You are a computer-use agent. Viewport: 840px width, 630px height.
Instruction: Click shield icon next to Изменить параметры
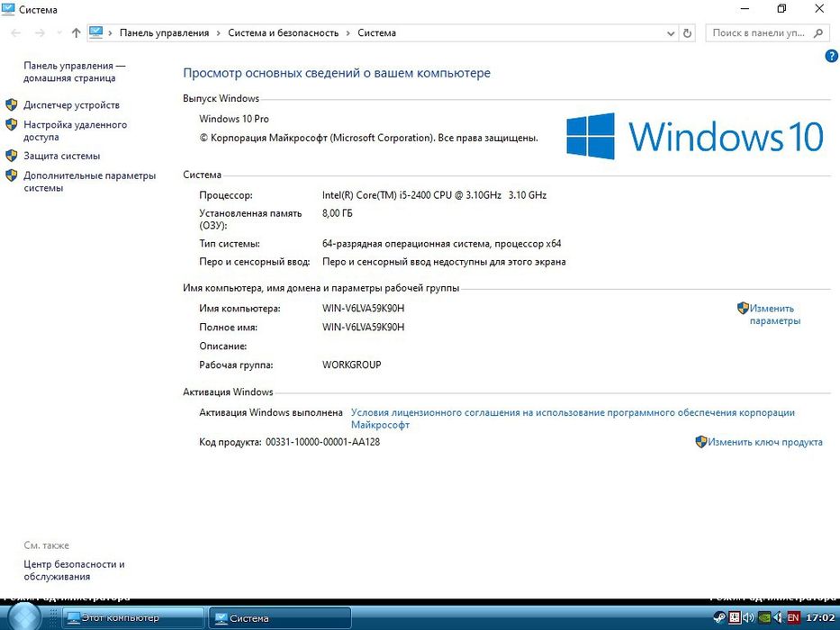click(x=743, y=308)
